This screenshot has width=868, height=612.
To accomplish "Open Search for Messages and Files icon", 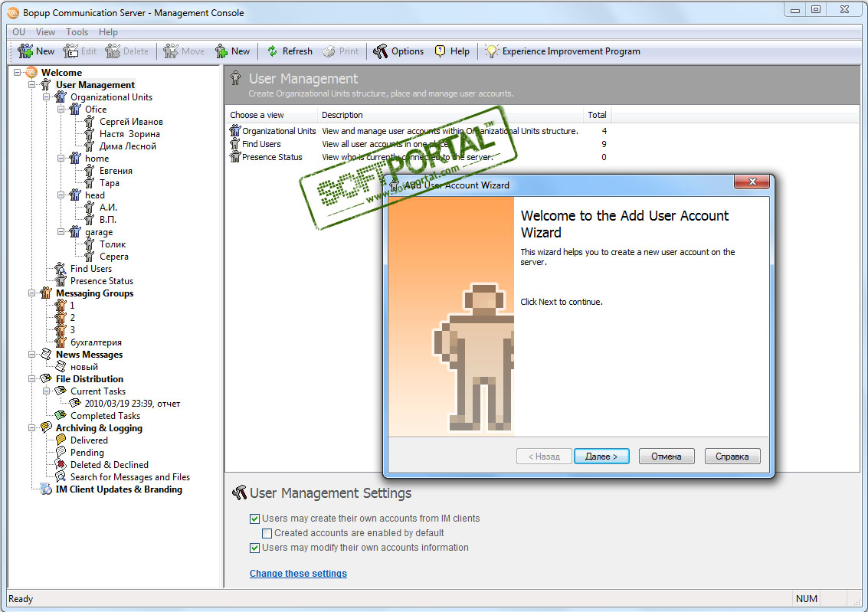I will [x=61, y=477].
